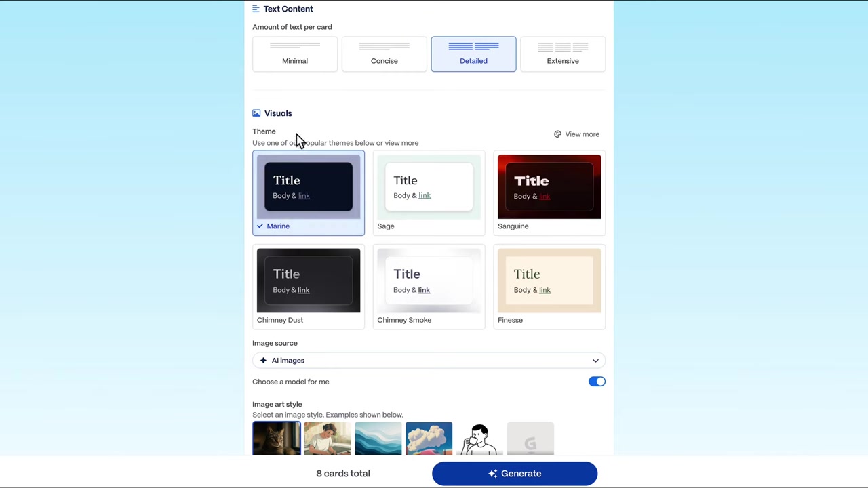868x488 pixels.
Task: Select the Detailed text amount option
Action: 473,54
